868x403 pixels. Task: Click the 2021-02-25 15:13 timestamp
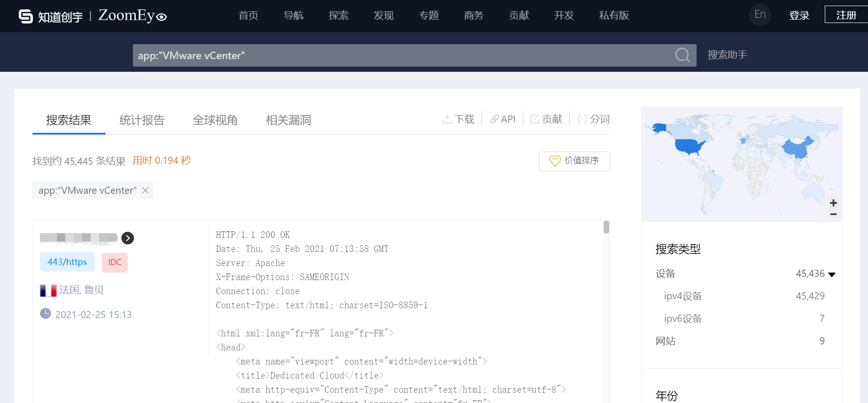[x=93, y=314]
